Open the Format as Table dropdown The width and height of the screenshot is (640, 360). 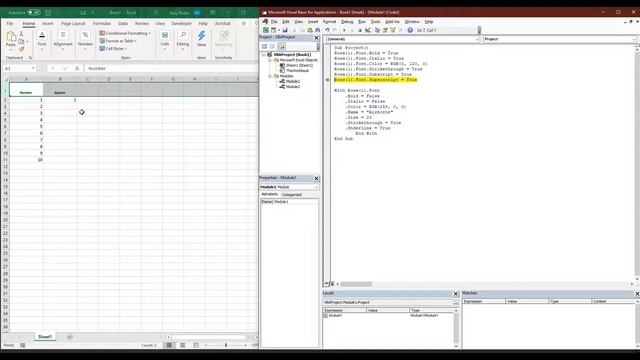click(x=118, y=41)
